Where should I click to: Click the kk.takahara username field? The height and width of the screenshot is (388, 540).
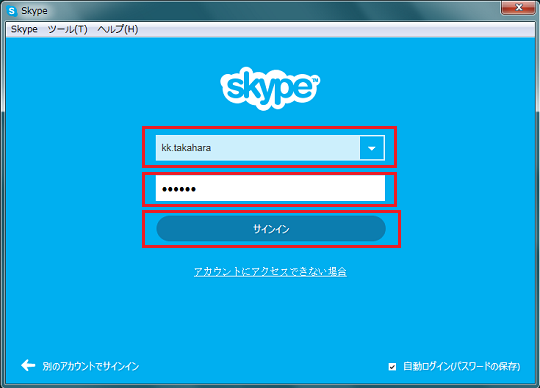point(258,148)
